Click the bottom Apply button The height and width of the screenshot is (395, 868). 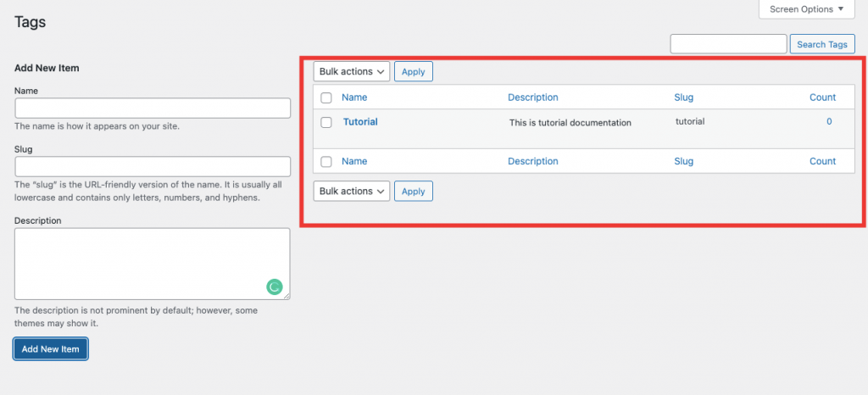[x=414, y=192]
